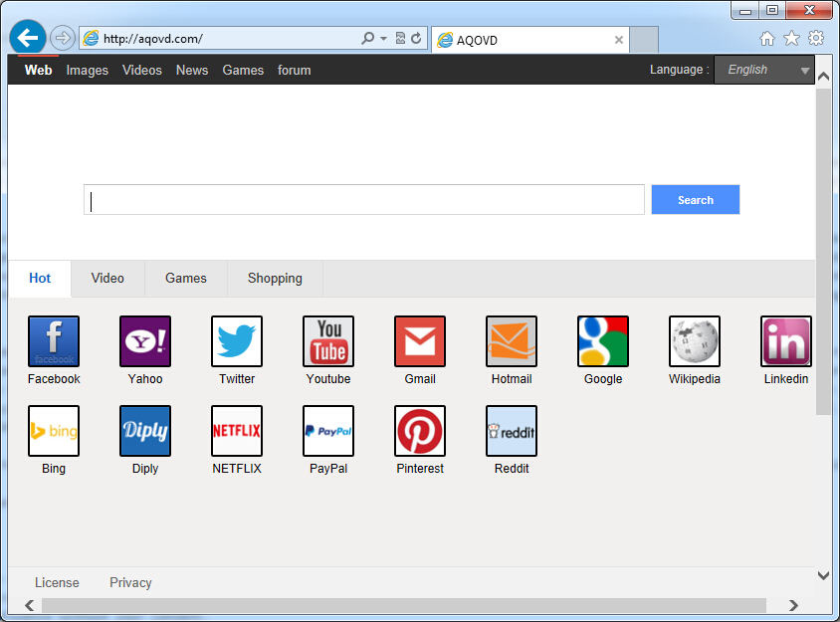Open the browser Tools gear icon
The width and height of the screenshot is (840, 622).
point(816,38)
